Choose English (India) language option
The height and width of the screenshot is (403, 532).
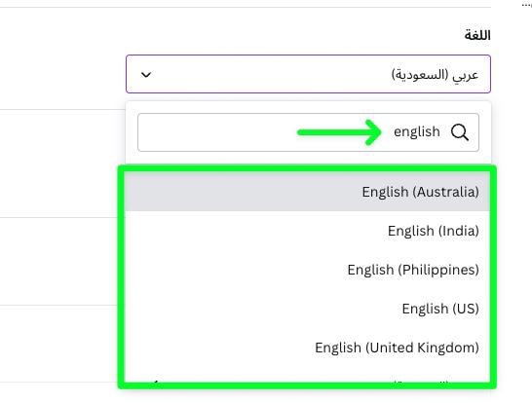click(x=434, y=231)
